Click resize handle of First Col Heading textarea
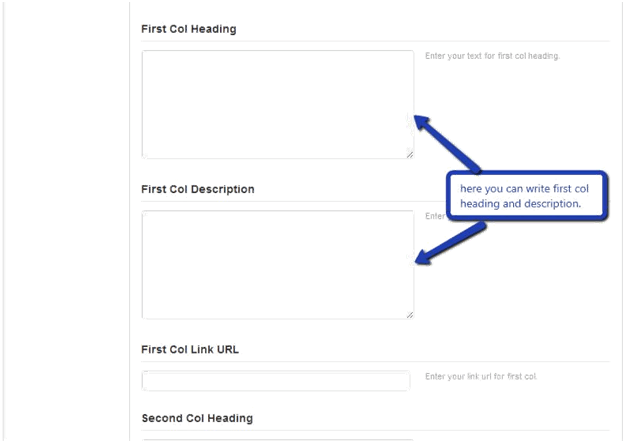Image resolution: width=628 pixels, height=443 pixels. point(410,155)
